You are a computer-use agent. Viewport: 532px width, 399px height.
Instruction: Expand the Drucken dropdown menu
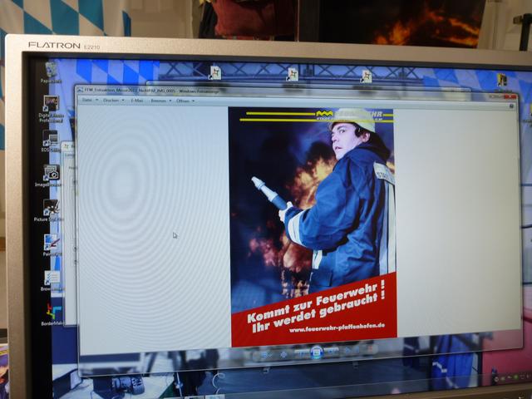(111, 100)
